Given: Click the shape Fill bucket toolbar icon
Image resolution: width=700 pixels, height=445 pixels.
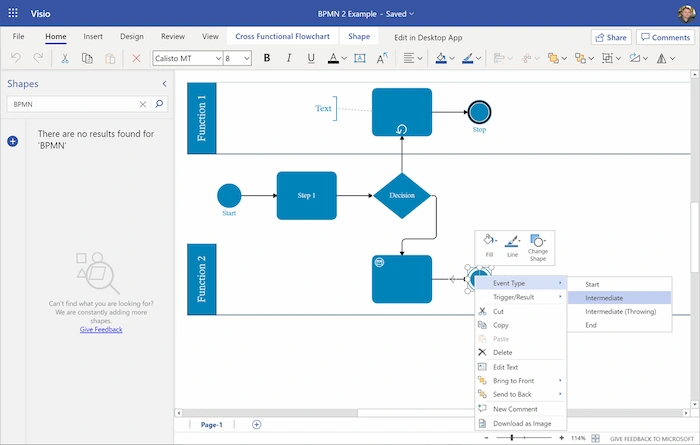Looking at the screenshot, I should click(441, 58).
